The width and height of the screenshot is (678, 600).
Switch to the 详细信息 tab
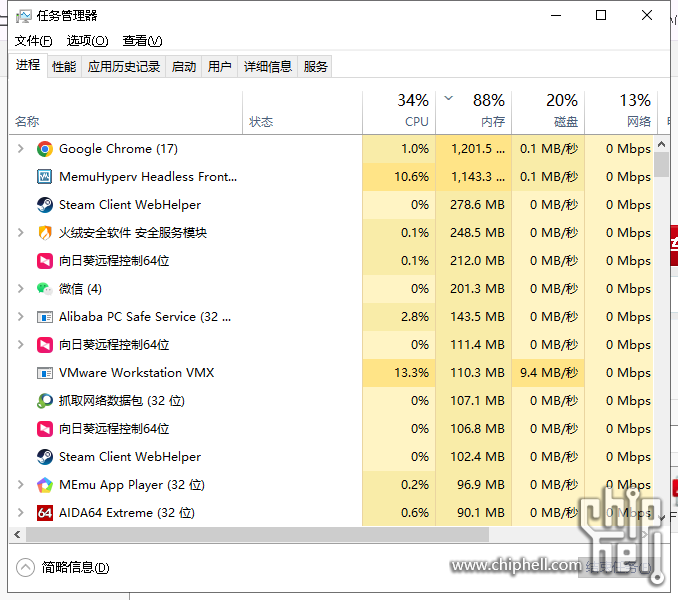click(x=268, y=67)
